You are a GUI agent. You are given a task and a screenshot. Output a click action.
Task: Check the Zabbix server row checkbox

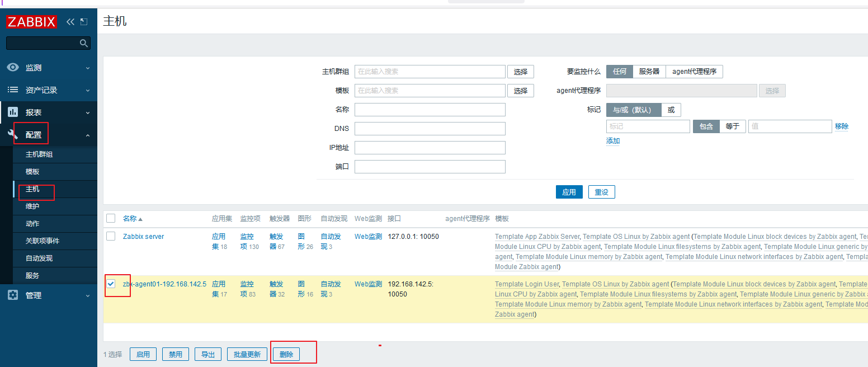tap(111, 236)
